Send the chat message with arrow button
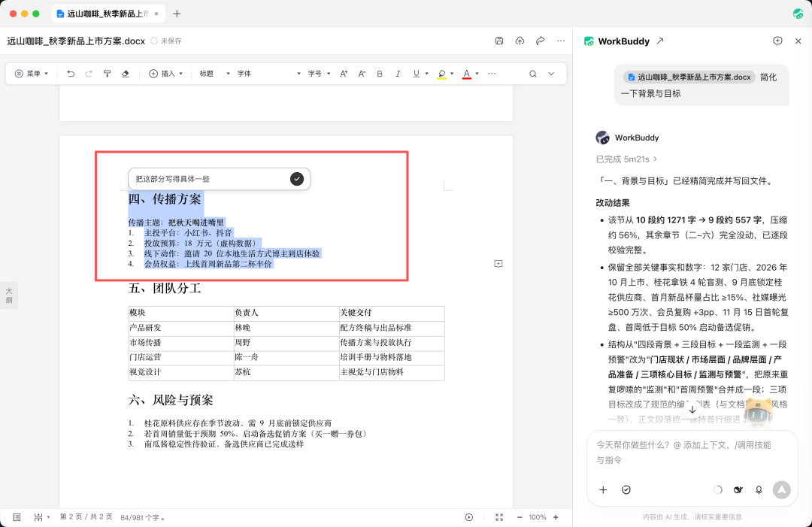 coord(781,489)
